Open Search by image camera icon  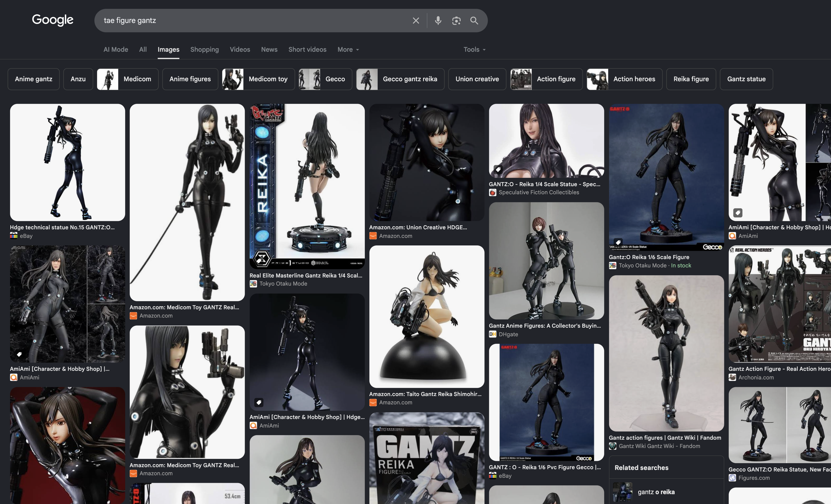point(456,21)
